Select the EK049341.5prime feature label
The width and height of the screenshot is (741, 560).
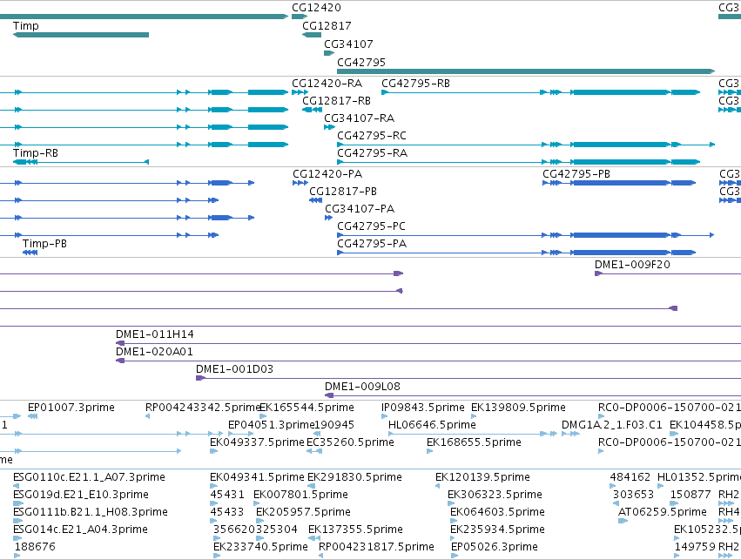pos(257,477)
